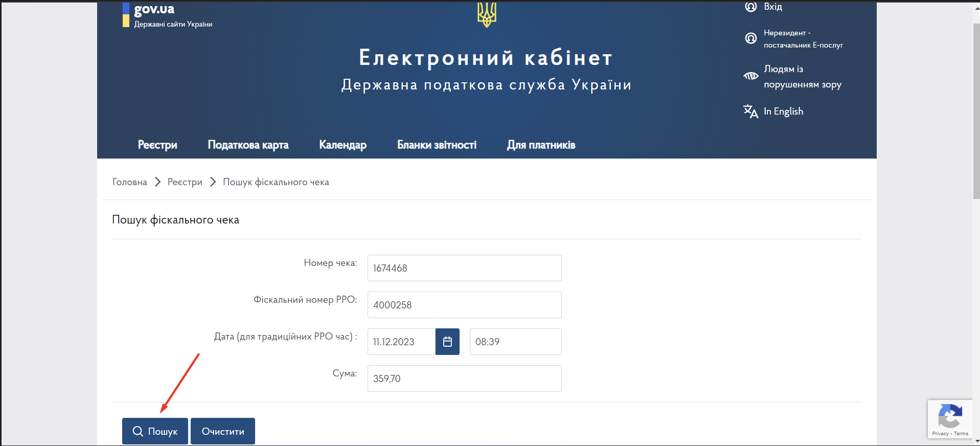The height and width of the screenshot is (446, 980).
Task: Open the Реєстри menu
Action: tap(157, 145)
